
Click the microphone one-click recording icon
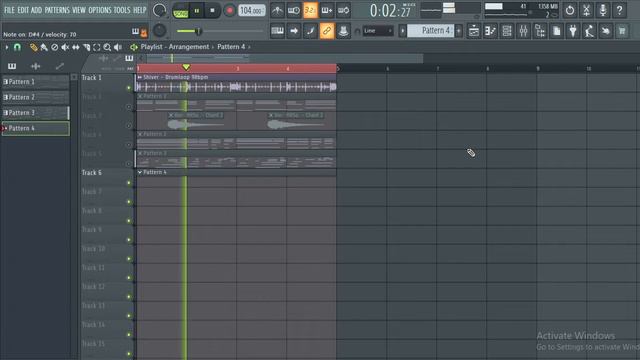(603, 10)
